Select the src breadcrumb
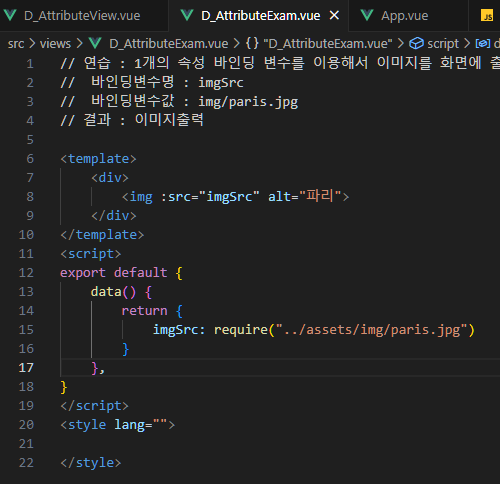This screenshot has width=500, height=484. pyautogui.click(x=16, y=44)
